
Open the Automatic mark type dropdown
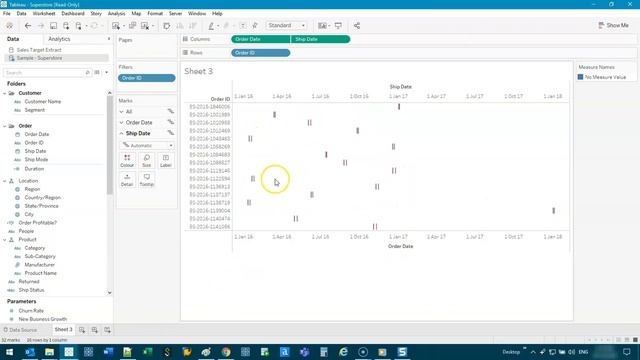coord(147,145)
